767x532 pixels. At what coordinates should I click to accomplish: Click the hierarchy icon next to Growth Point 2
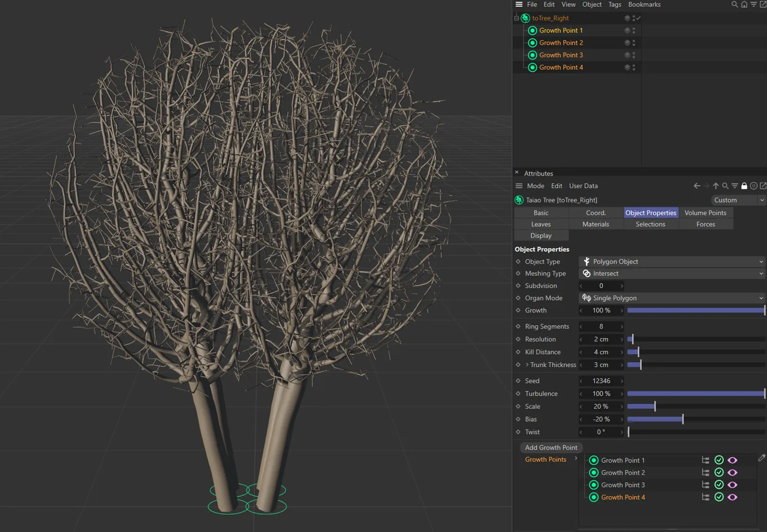pyautogui.click(x=704, y=472)
